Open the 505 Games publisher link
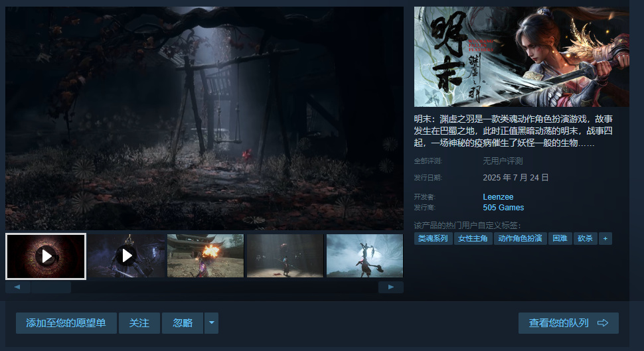 tap(503, 208)
